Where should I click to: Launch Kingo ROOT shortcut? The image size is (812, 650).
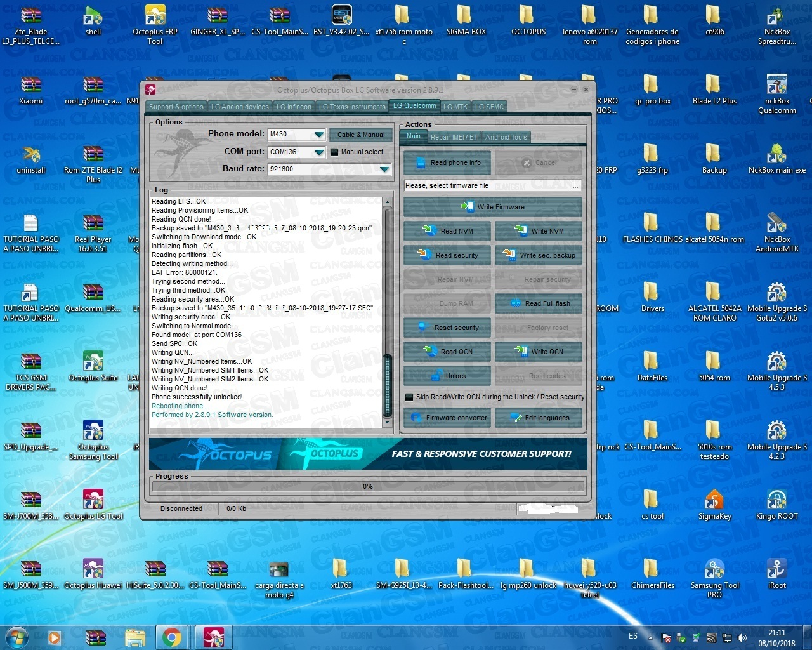(776, 505)
